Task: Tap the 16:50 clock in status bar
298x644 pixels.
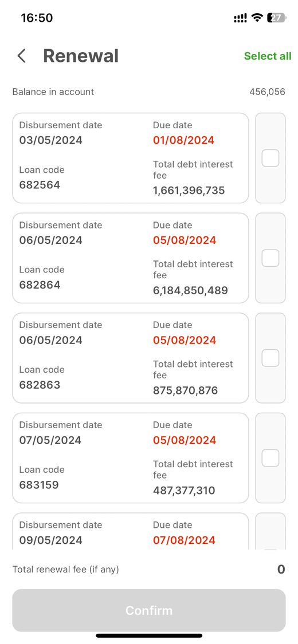Action: tap(37, 18)
